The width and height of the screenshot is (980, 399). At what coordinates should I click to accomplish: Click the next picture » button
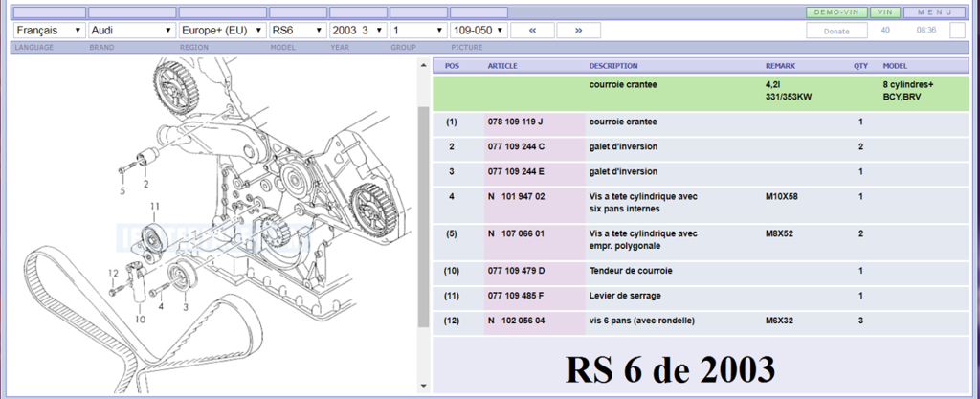pos(578,31)
